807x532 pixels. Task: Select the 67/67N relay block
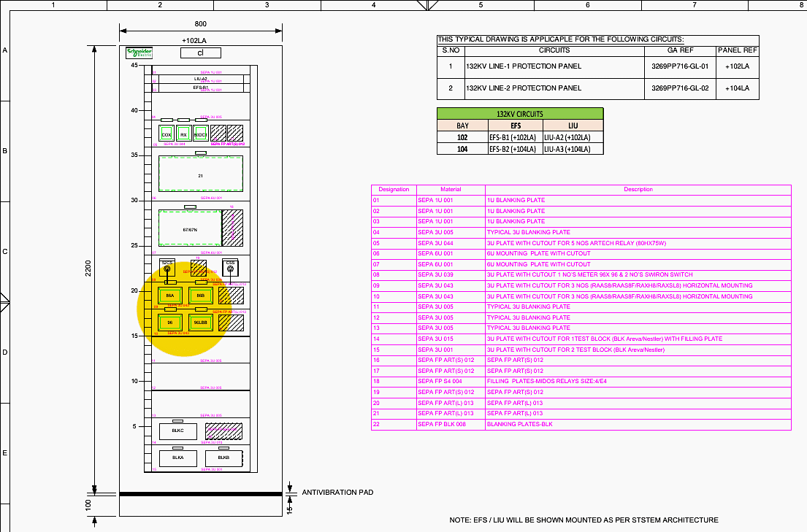point(190,228)
